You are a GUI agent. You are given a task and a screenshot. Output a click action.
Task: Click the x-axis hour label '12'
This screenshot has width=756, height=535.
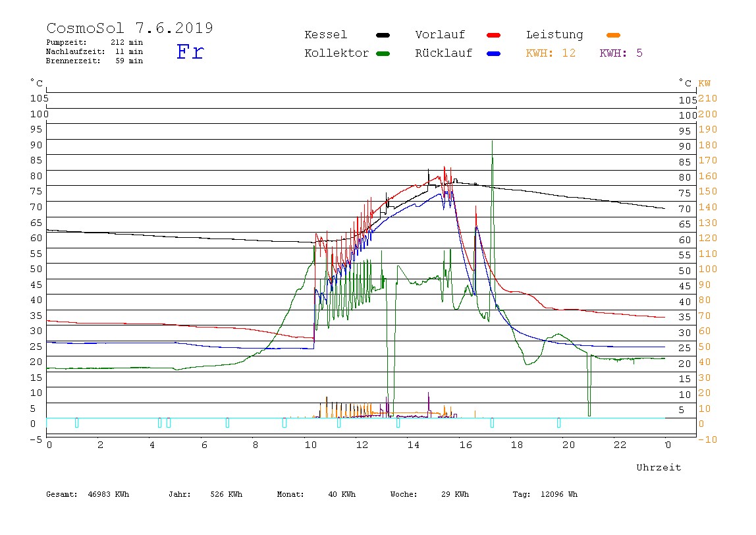[362, 445]
